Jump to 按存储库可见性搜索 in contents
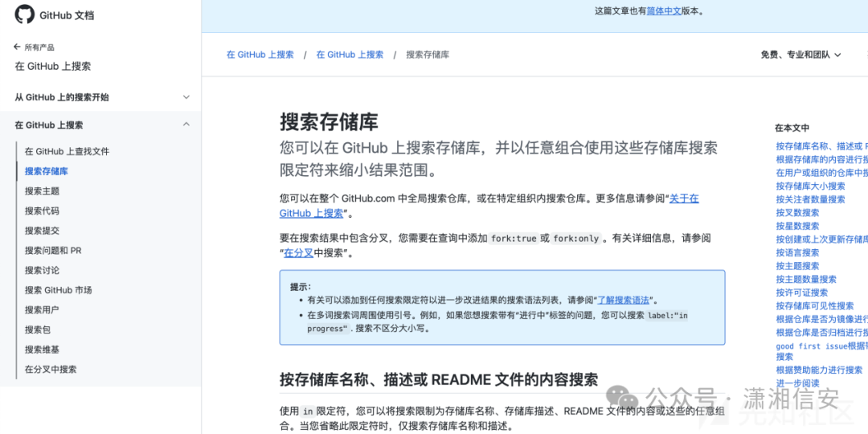Viewport: 868px width, 434px height. 815,305
